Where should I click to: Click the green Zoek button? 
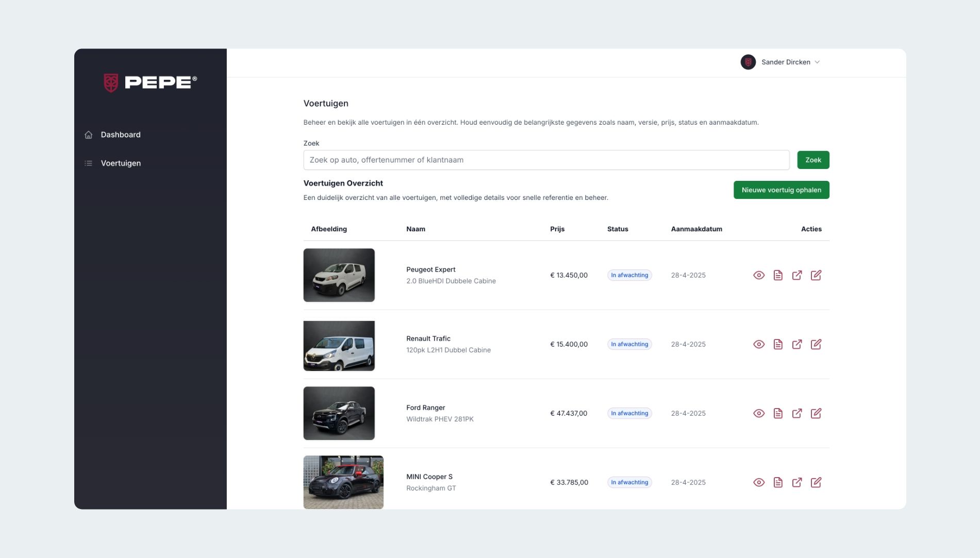tap(813, 160)
